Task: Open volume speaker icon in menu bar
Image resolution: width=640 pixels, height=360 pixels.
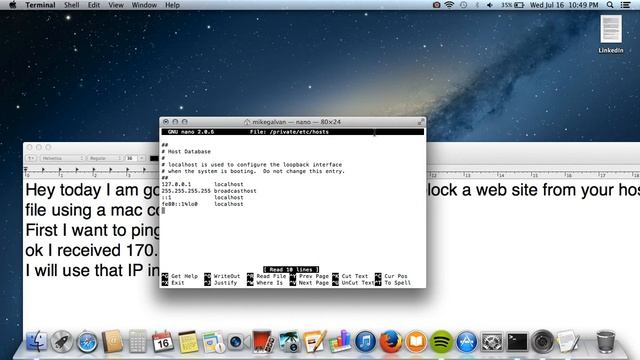Action: 490,5
